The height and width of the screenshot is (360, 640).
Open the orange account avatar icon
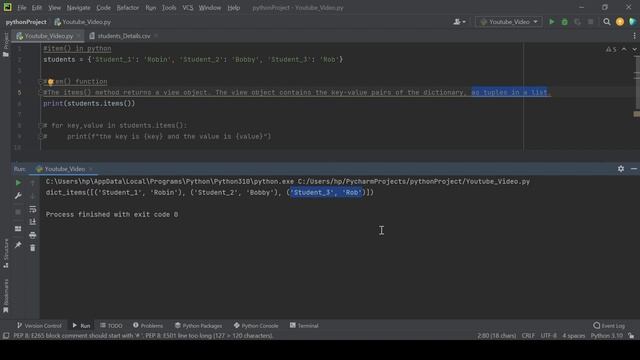click(620, 22)
